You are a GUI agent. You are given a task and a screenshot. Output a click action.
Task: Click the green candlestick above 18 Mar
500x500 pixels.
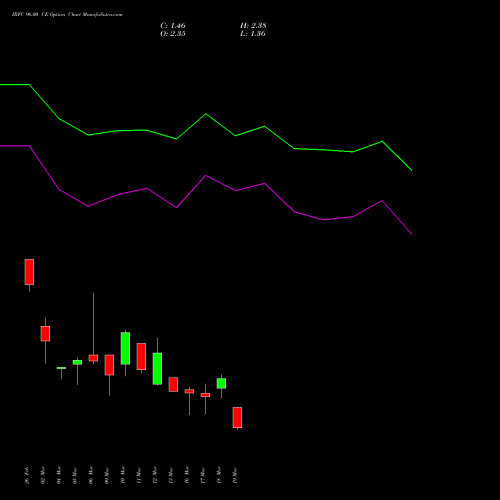point(221,383)
